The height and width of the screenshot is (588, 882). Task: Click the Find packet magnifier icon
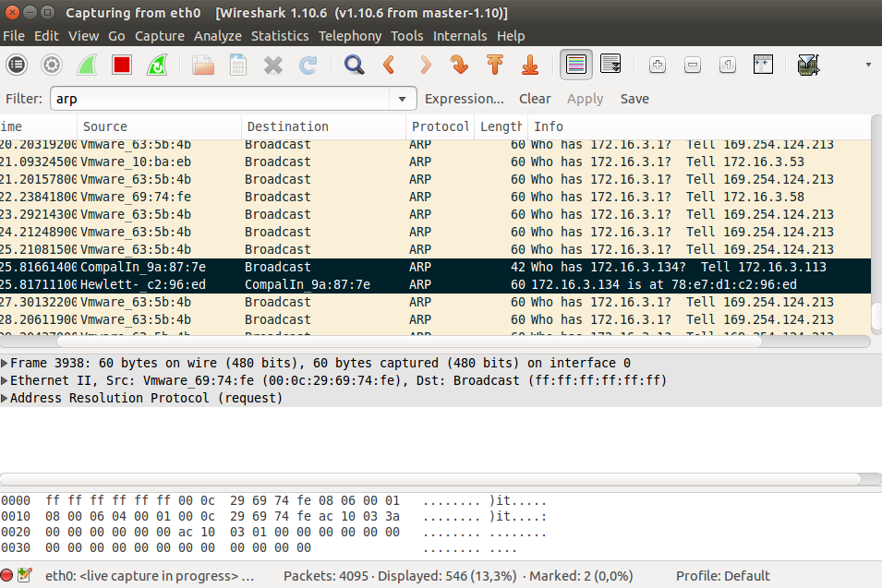354,65
